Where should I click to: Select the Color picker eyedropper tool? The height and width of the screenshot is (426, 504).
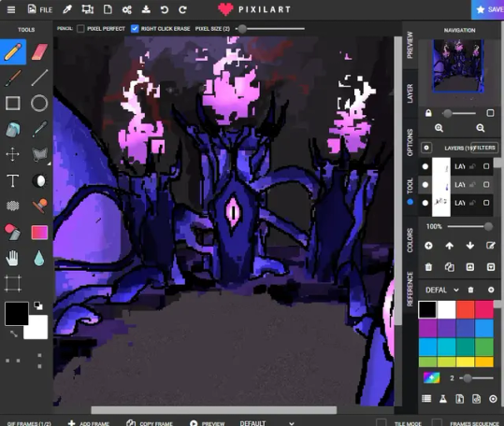coord(39,129)
